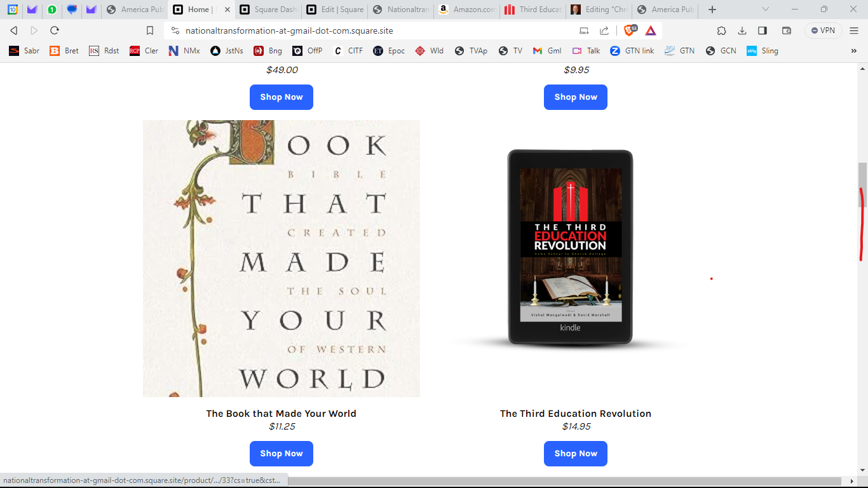The image size is (868, 488).
Task: Click the $11.25 price text
Action: click(281, 426)
